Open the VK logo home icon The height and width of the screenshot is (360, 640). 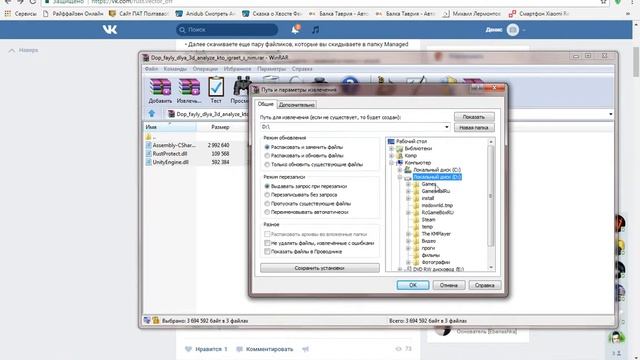110,29
